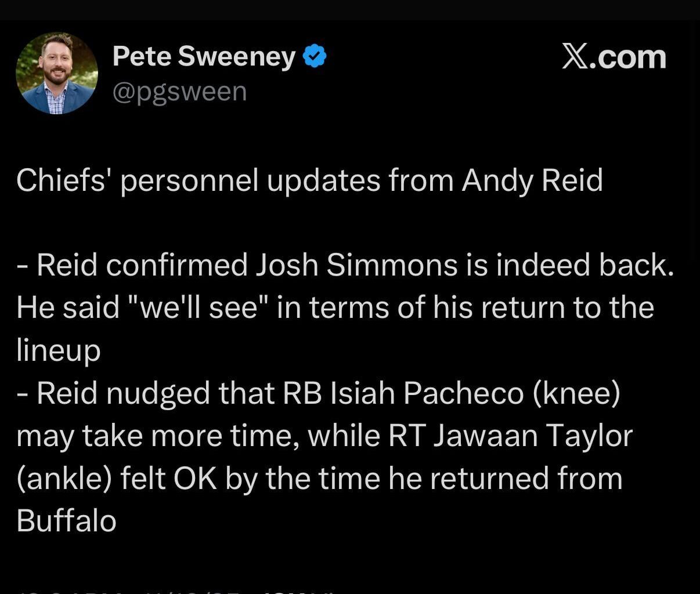Screen dimensions: 700x594
Task: Open the @pgsween handle
Action: pos(180,91)
